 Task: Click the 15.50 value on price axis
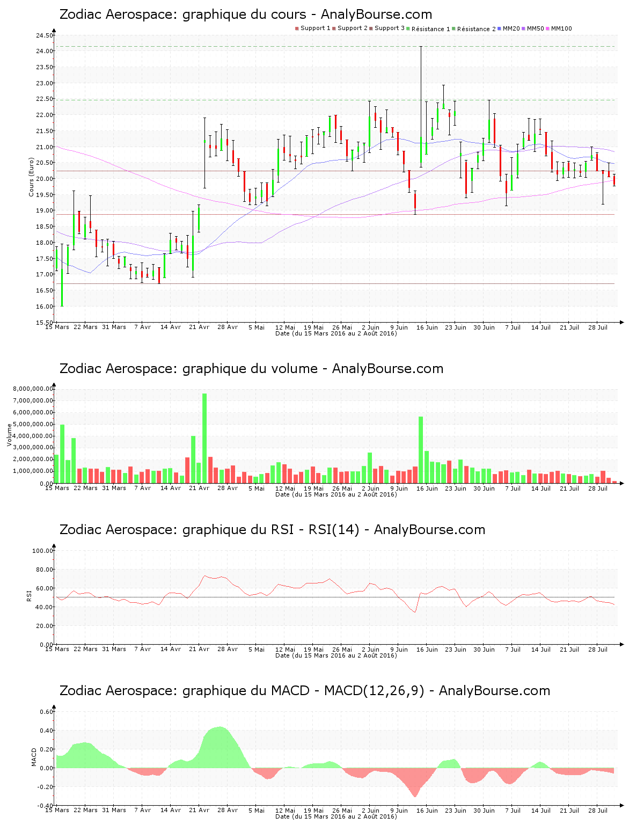45,323
